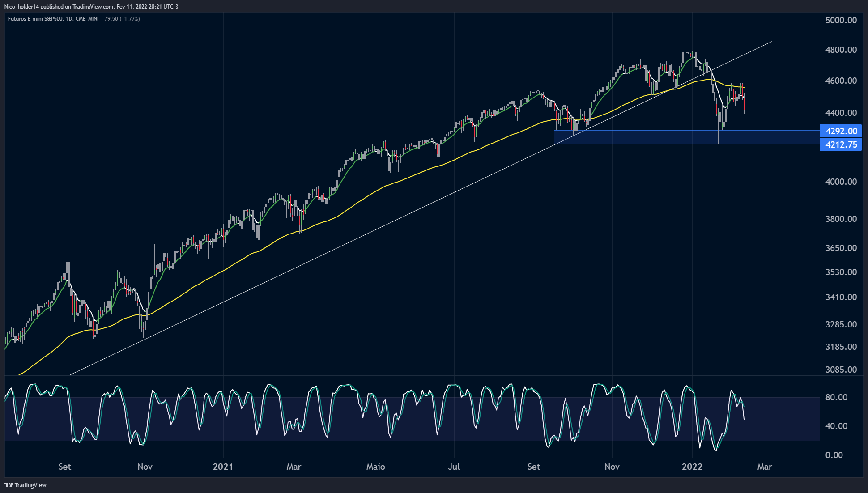Click the 4800.00 price axis value
Image resolution: width=868 pixels, height=493 pixels.
pos(841,50)
